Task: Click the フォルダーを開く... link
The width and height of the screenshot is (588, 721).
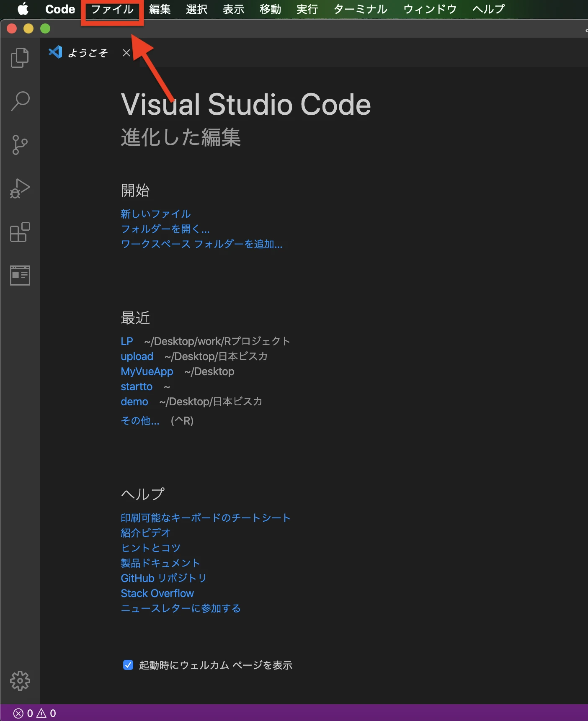Action: [165, 229]
